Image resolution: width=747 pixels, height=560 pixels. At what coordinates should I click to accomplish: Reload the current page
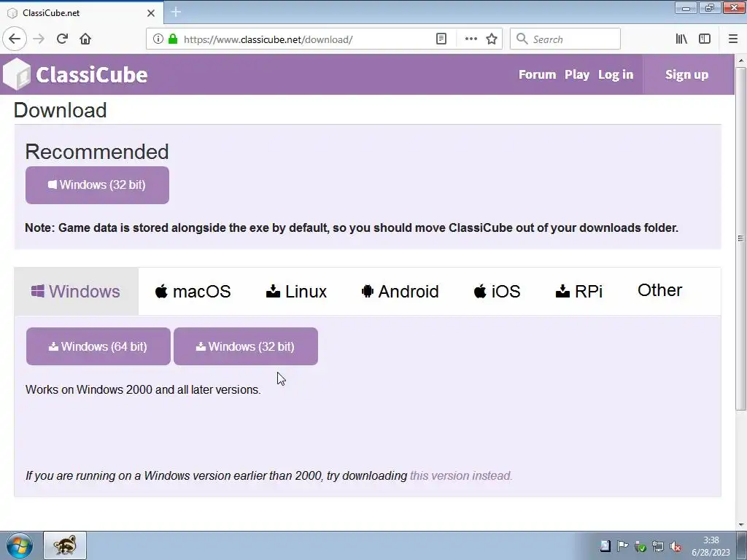tap(62, 39)
